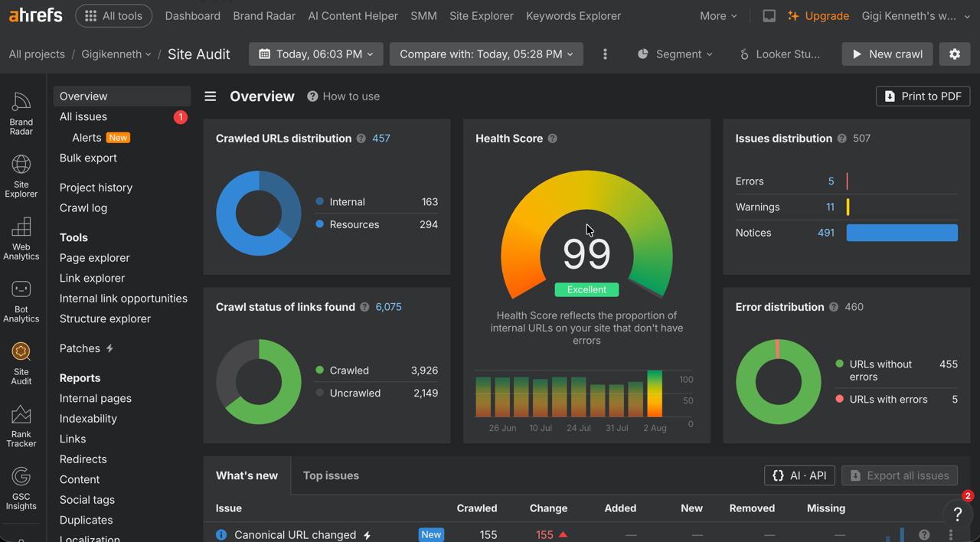The height and width of the screenshot is (542, 980).
Task: Open the Compare with crawl dropdown
Action: point(486,54)
